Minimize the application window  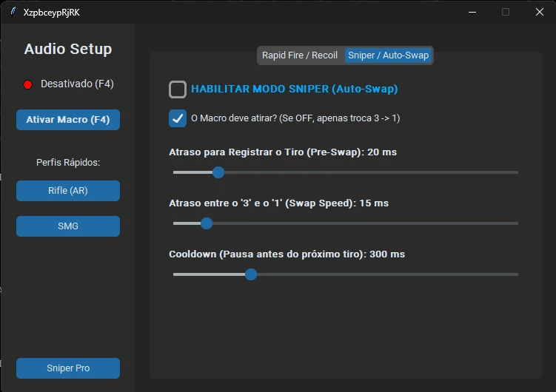[472, 12]
